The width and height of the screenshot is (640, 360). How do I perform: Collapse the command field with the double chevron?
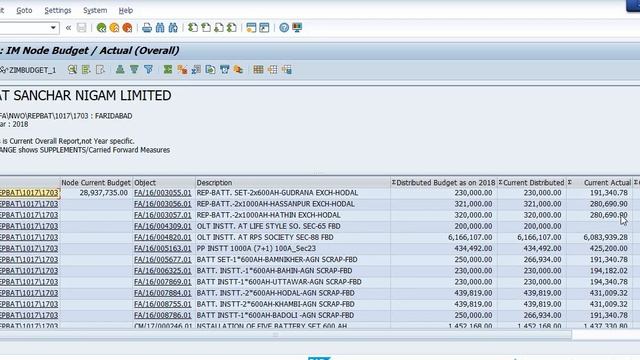tap(68, 28)
